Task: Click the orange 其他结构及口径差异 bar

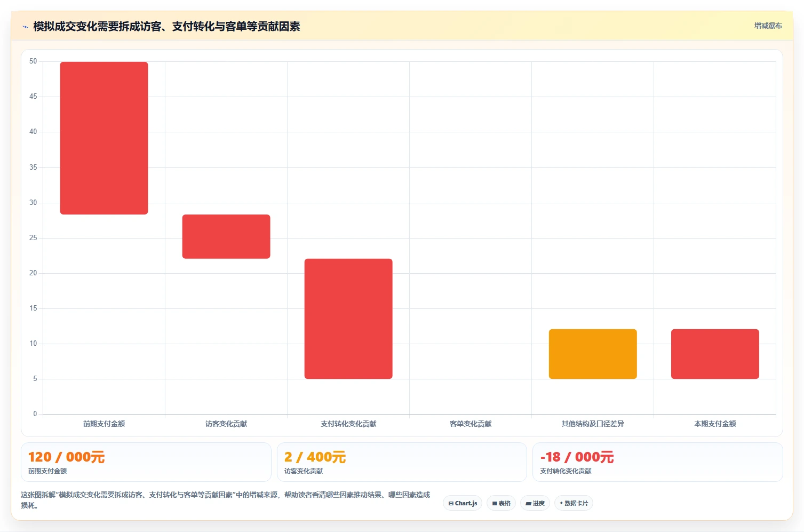Action: click(x=593, y=354)
